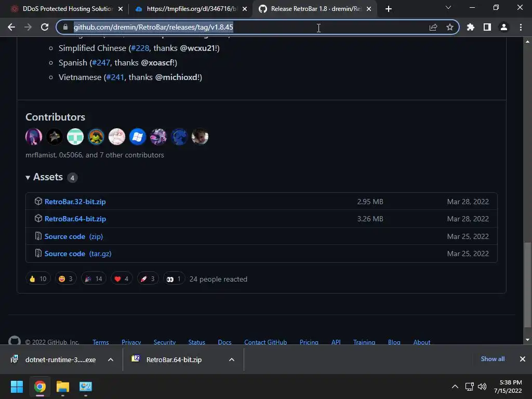Open pull request #241 link
Viewport: 532px width, 399px height.
(x=115, y=77)
